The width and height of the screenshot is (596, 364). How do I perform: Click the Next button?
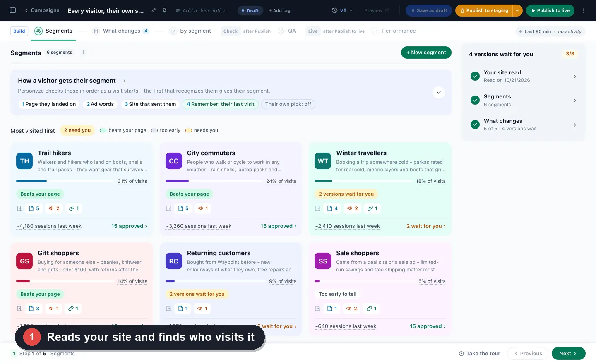[568, 354]
